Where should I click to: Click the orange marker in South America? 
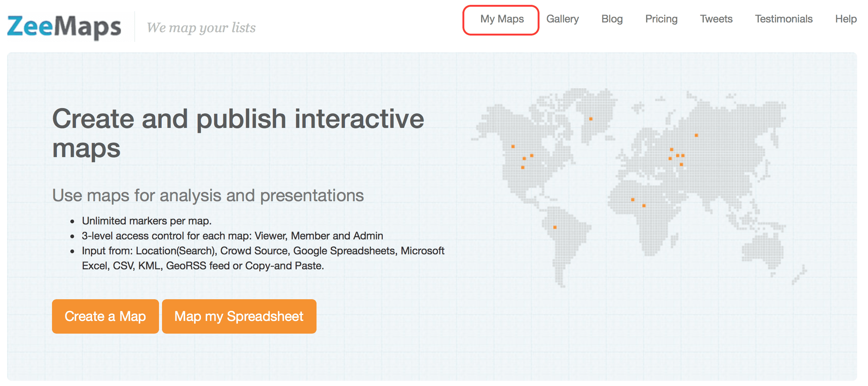click(x=555, y=227)
